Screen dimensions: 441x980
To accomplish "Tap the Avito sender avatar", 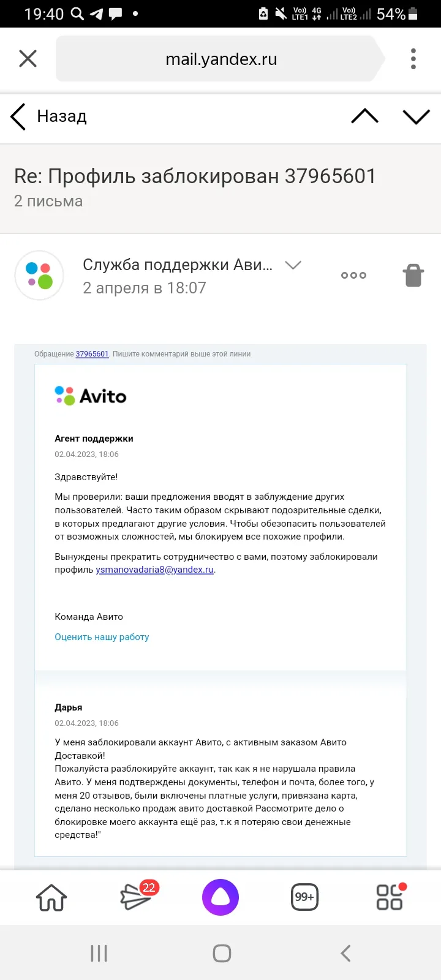I will click(39, 276).
